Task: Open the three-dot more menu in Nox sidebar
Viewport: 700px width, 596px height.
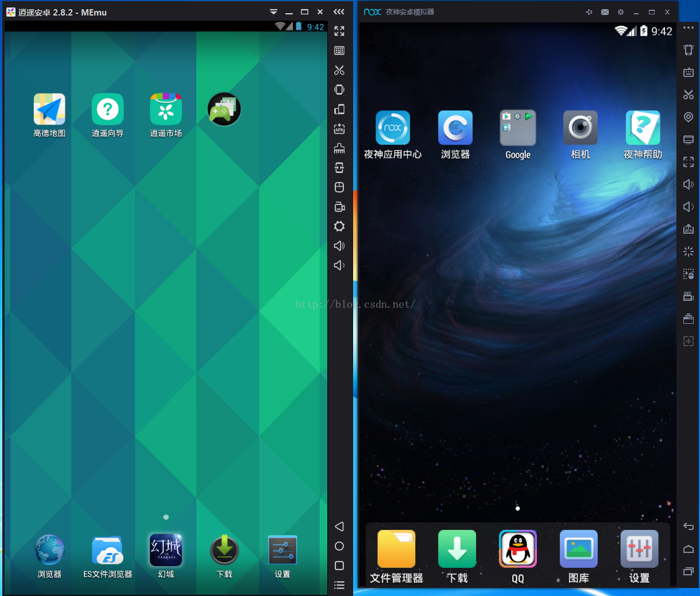Action: (x=689, y=28)
